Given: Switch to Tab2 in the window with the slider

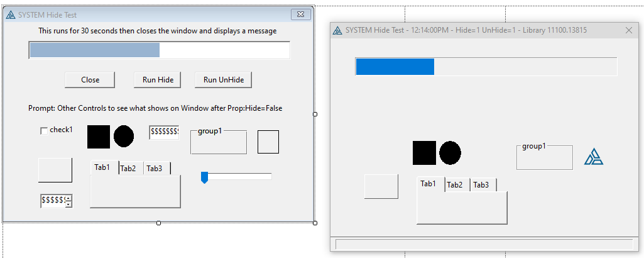Looking at the screenshot, I should pos(128,168).
